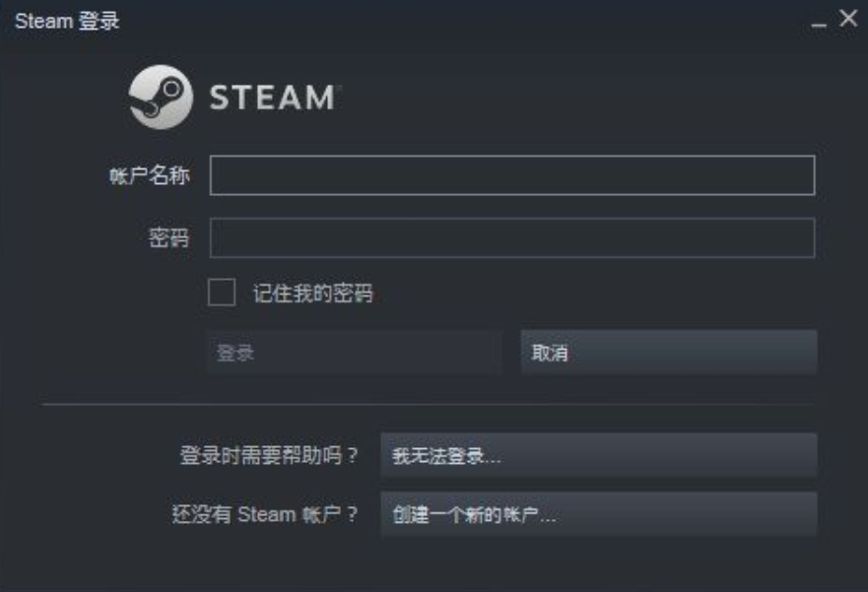This screenshot has height=592, width=868.
Task: Click the blank area under the 创建一个新的帐户... button
Action: 598,561
